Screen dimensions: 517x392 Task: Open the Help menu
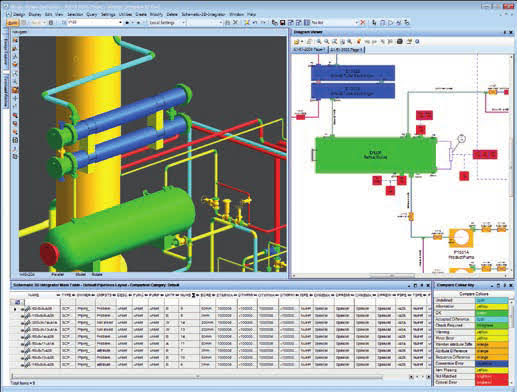[252, 14]
